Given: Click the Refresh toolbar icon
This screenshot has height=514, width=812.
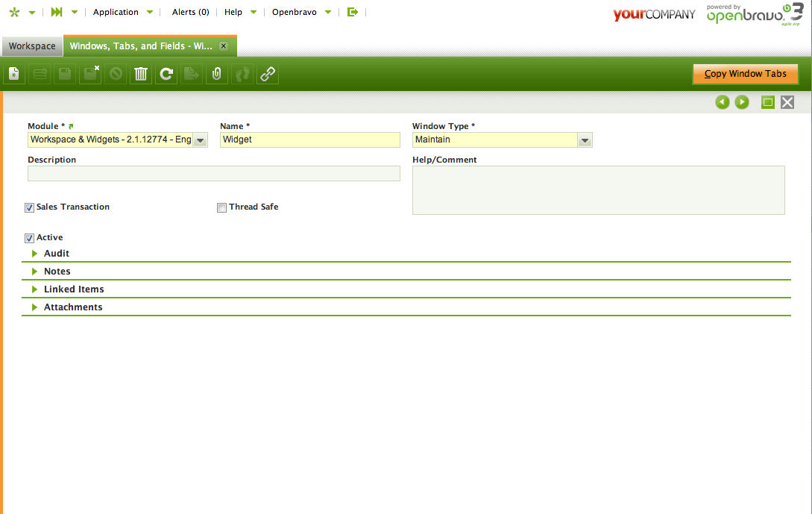Looking at the screenshot, I should 166,74.
